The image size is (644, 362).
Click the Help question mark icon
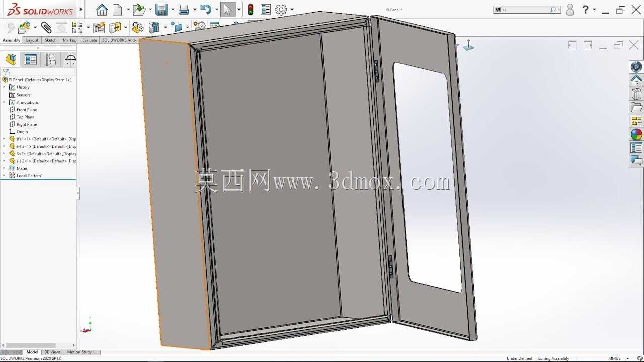585,9
